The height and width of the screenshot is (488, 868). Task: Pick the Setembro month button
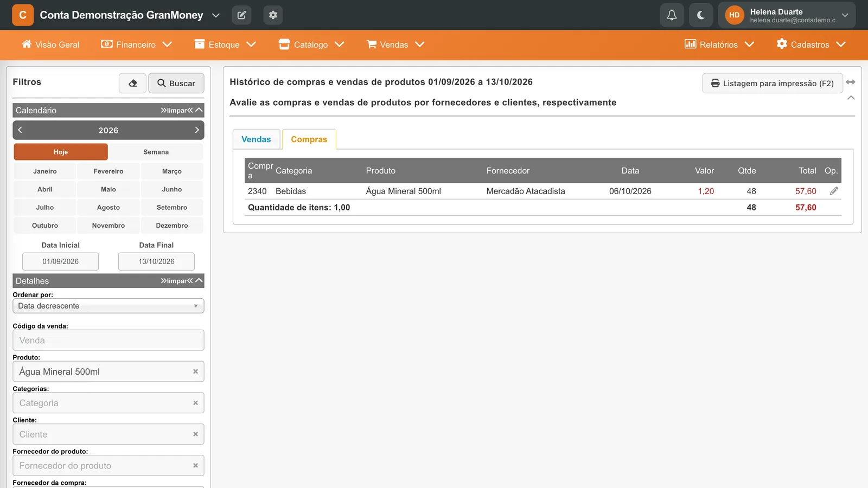point(172,208)
